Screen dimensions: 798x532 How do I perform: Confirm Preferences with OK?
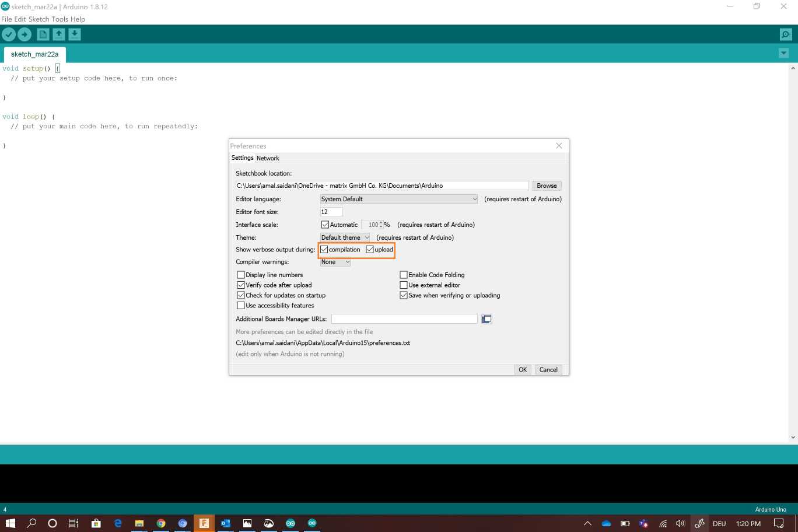pyautogui.click(x=523, y=370)
